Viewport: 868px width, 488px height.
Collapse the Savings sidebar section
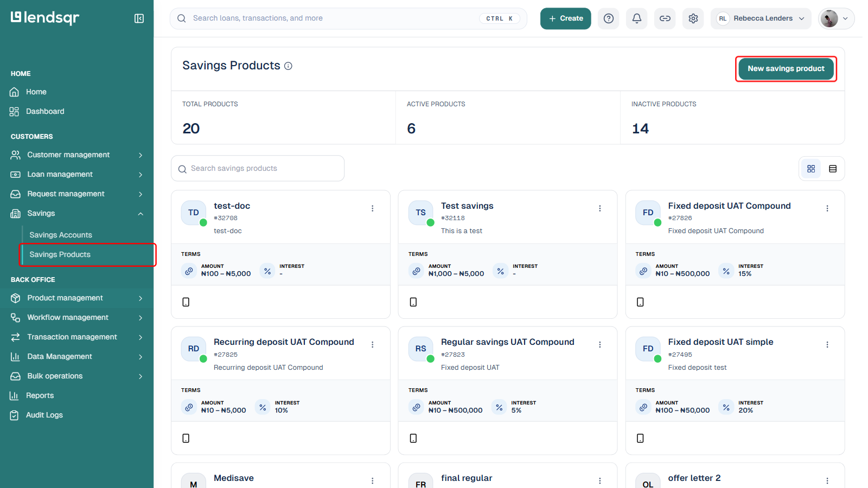point(141,214)
